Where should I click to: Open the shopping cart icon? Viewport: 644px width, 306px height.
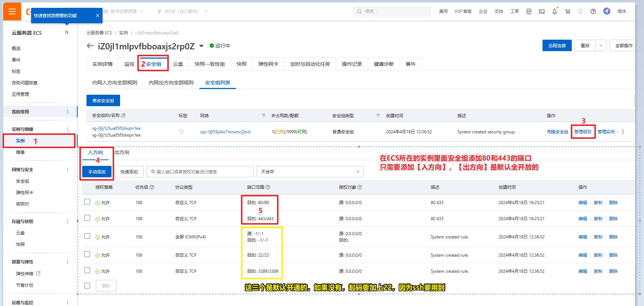click(x=568, y=11)
